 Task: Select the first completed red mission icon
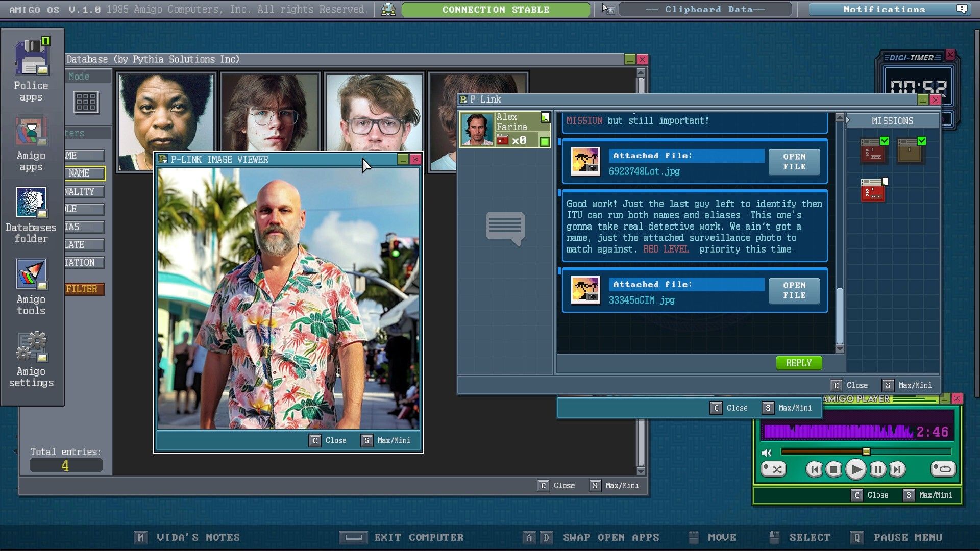point(873,151)
